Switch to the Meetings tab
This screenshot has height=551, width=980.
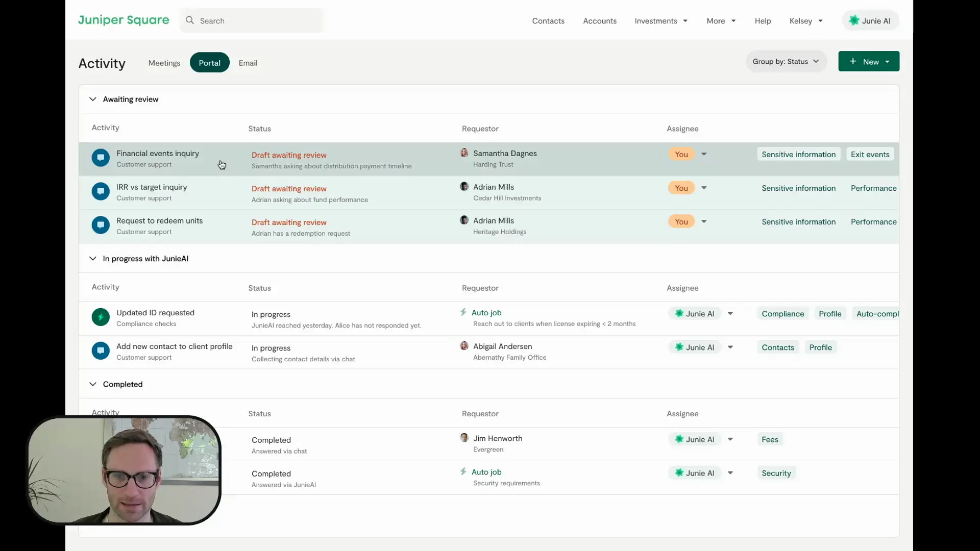tap(164, 63)
